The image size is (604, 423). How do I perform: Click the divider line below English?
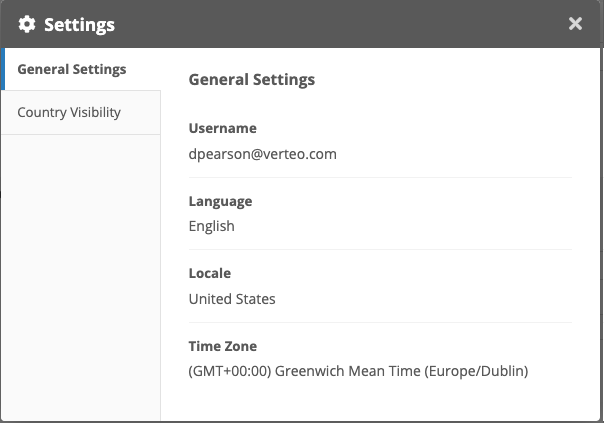pyautogui.click(x=380, y=249)
